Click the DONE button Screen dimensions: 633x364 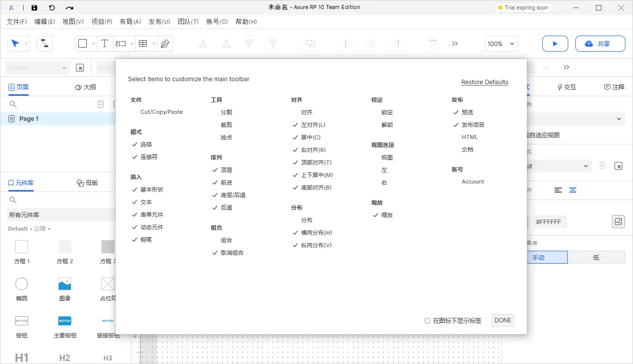tap(503, 320)
